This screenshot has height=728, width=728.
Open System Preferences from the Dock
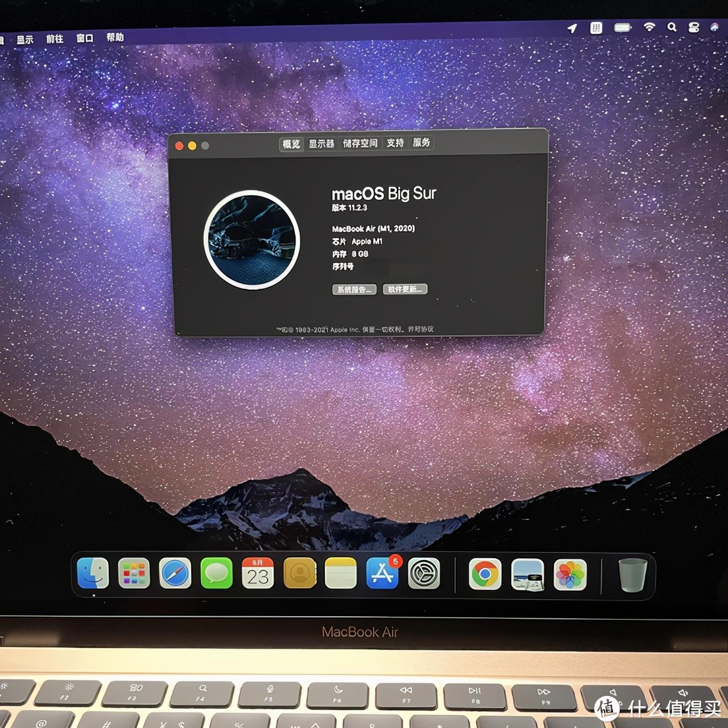[424, 573]
